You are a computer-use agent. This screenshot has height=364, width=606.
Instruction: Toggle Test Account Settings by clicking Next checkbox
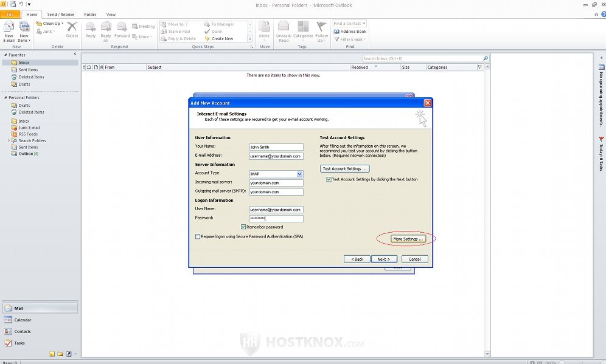[x=329, y=179]
